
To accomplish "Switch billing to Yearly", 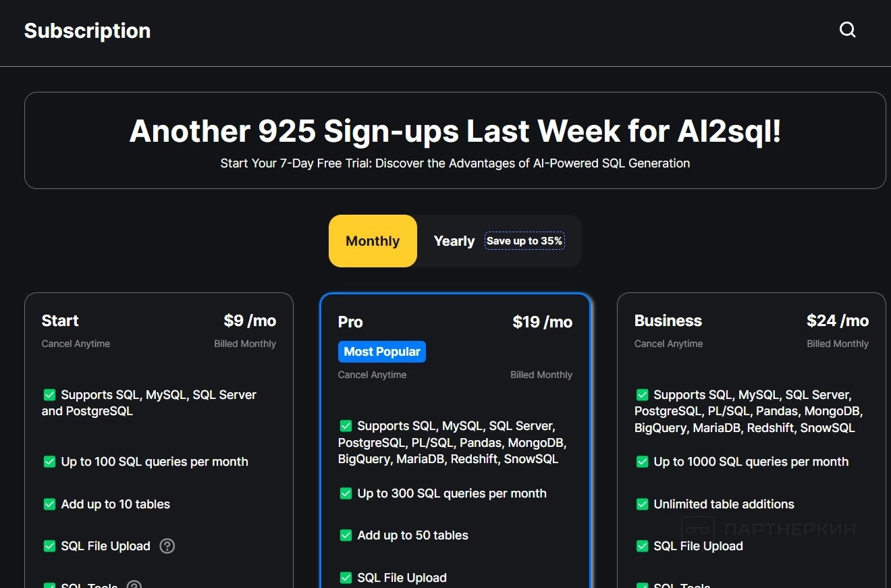I will (x=454, y=241).
